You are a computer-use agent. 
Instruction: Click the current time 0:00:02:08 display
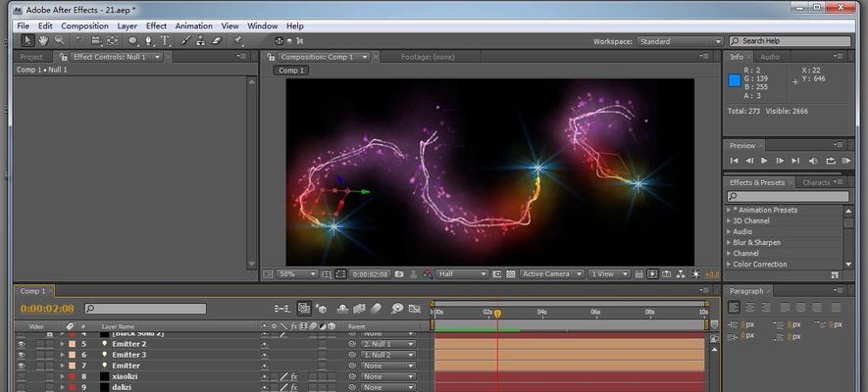(x=47, y=309)
